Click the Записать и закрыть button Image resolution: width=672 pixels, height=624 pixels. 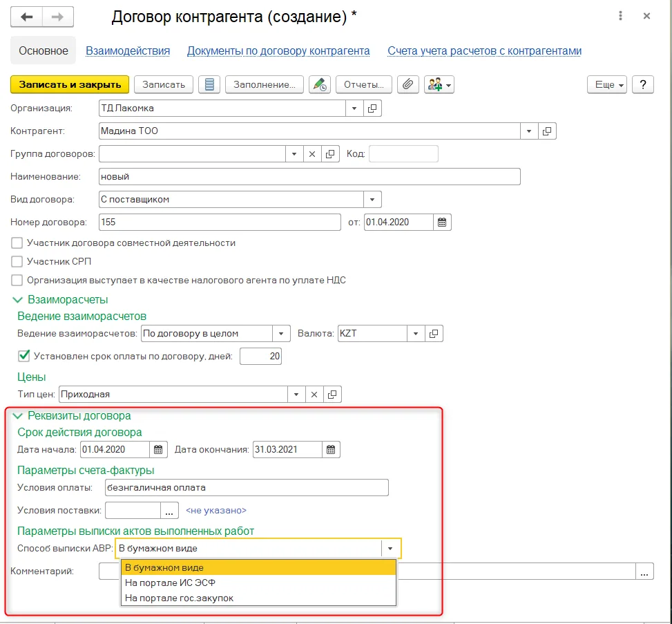click(70, 84)
